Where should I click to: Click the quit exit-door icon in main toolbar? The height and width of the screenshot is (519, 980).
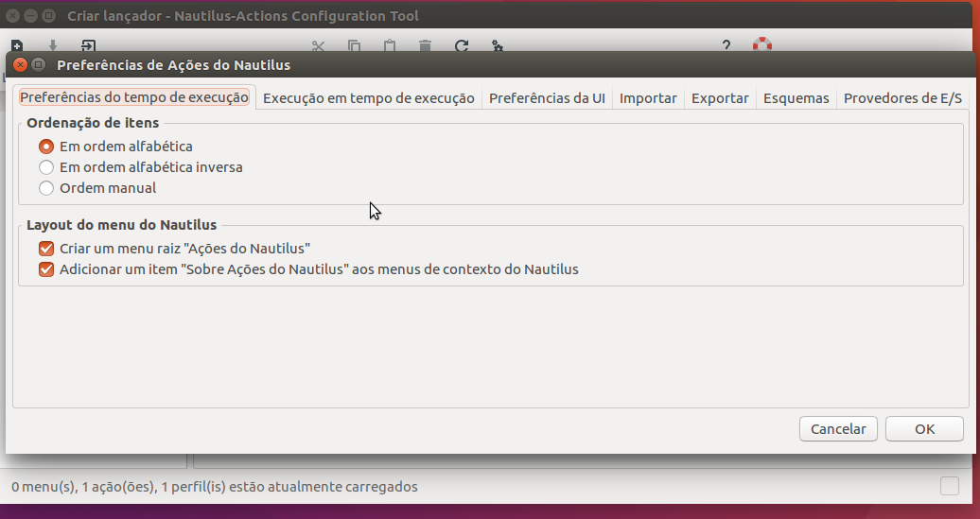[88, 45]
